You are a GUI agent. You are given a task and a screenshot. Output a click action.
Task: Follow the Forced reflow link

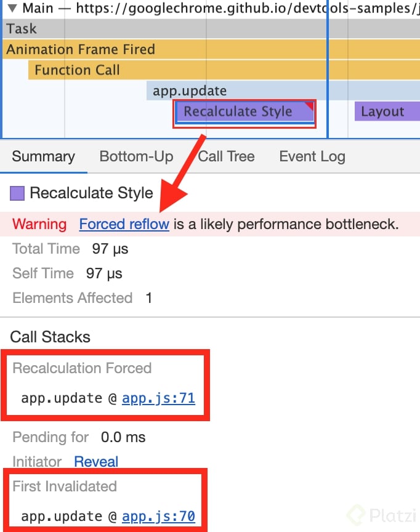[x=124, y=225]
